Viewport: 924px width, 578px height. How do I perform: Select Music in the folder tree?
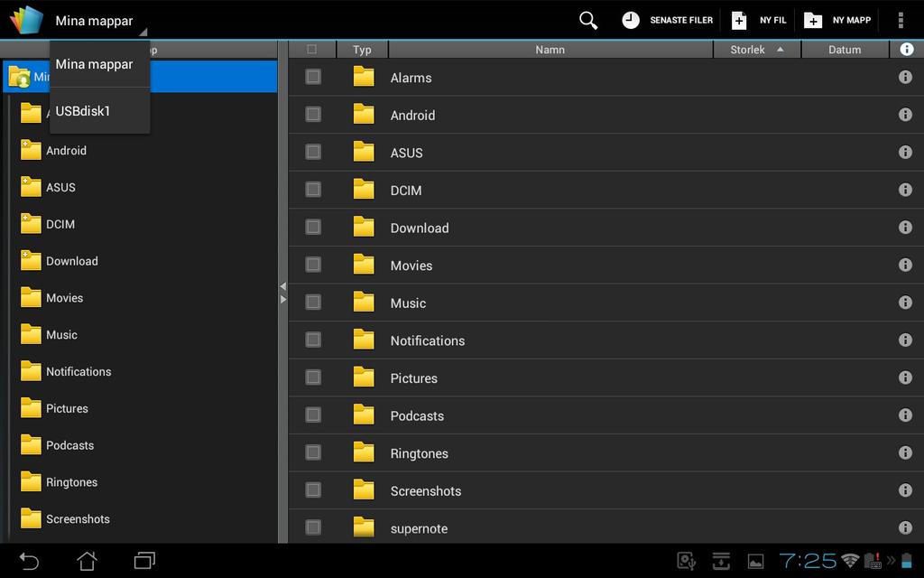61,335
